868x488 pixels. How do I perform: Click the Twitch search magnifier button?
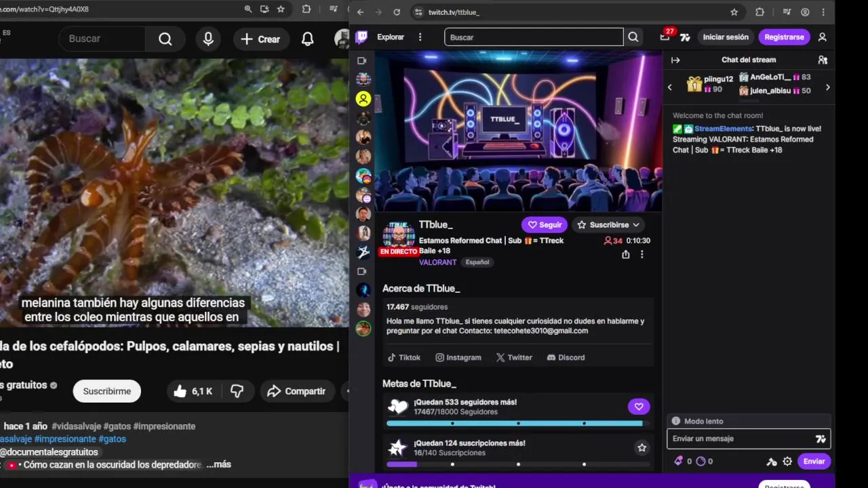(x=633, y=37)
